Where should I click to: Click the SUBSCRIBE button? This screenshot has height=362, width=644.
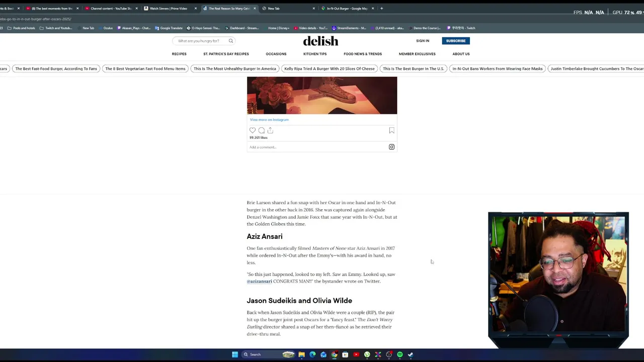(456, 41)
